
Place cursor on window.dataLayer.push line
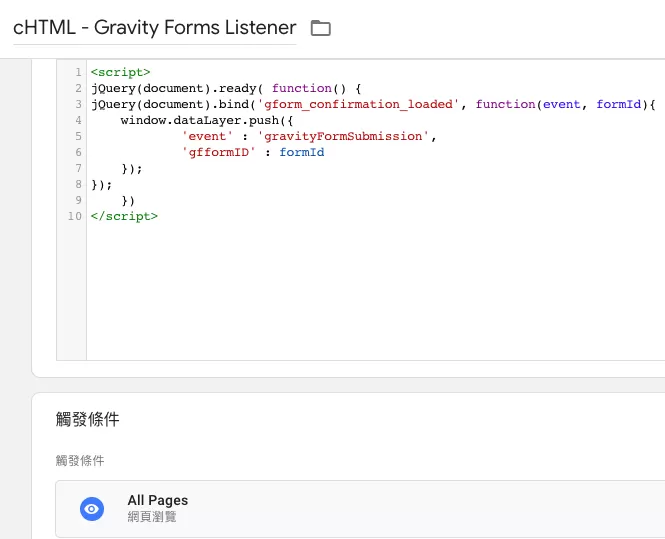coord(207,120)
